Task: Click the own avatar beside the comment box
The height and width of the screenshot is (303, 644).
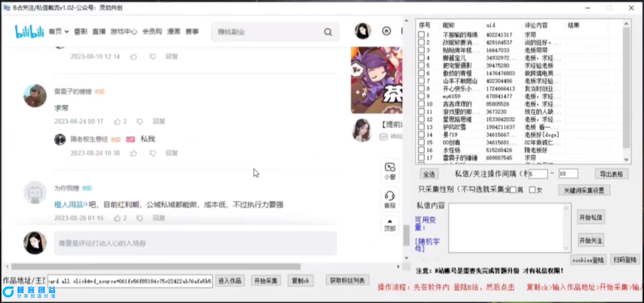Action: tap(35, 243)
